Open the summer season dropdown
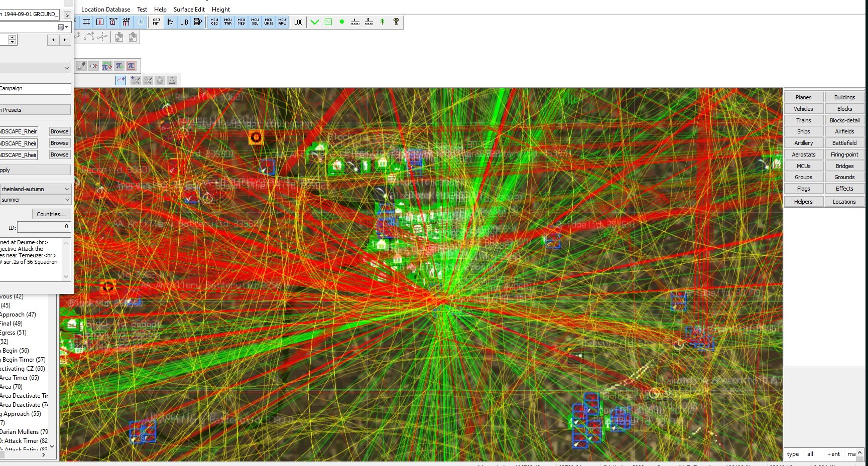 pyautogui.click(x=35, y=200)
